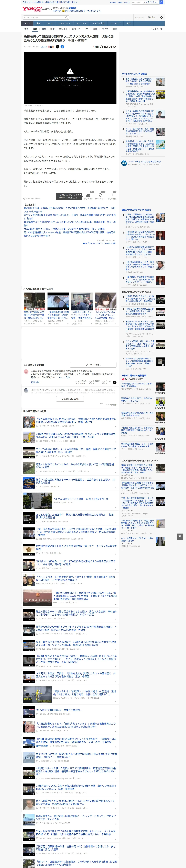Click the scroll-to-top arrow button

tap(180, 536)
